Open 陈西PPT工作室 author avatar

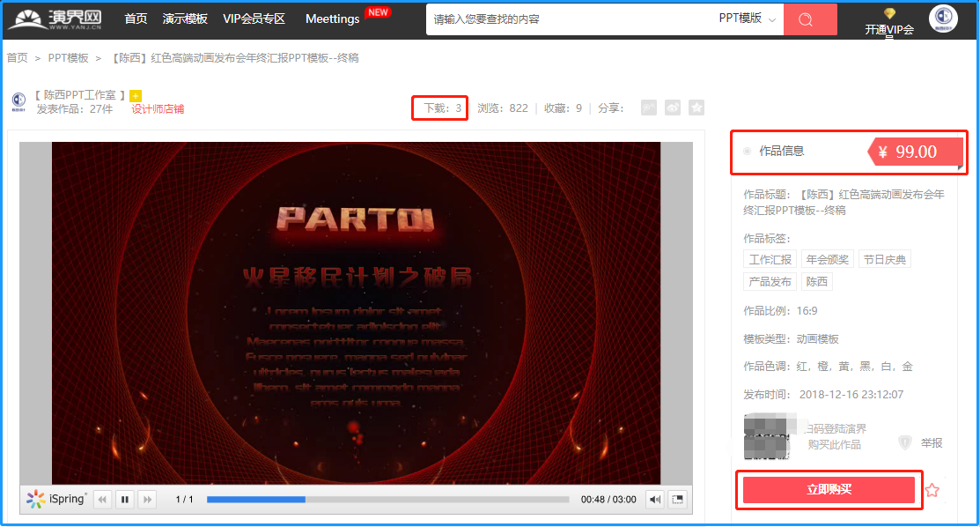click(18, 100)
